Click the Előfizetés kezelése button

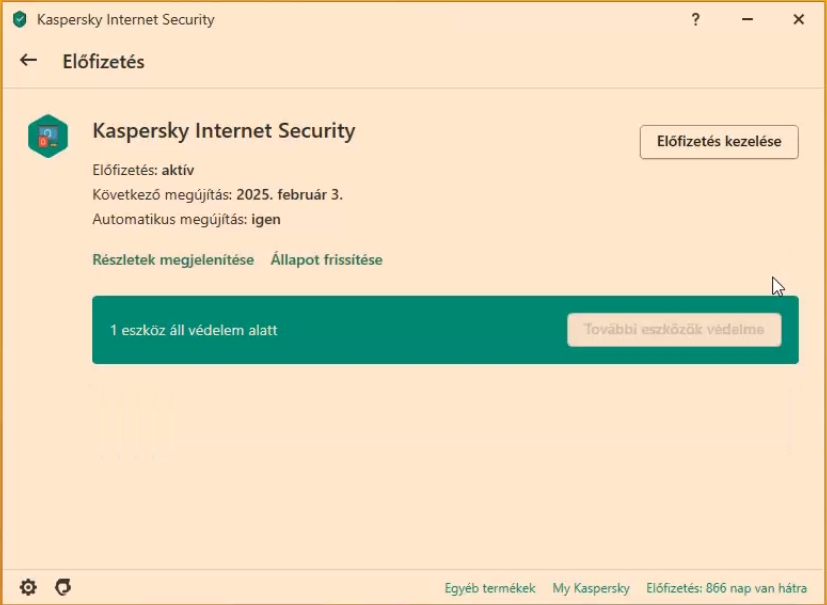pos(718,142)
